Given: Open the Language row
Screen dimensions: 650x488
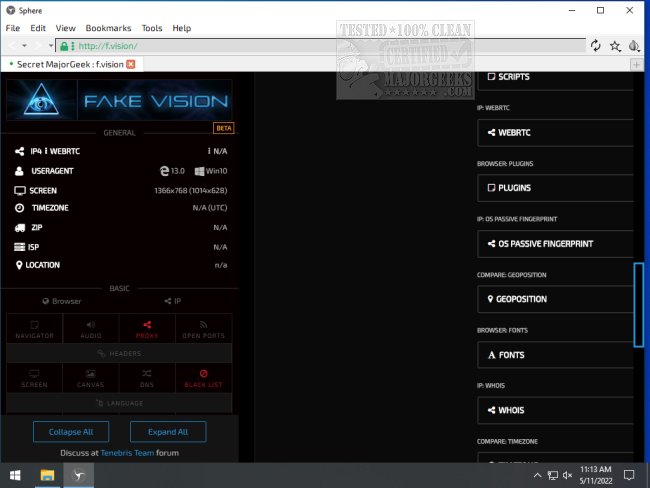Looking at the screenshot, I should pyautogui.click(x=119, y=403).
